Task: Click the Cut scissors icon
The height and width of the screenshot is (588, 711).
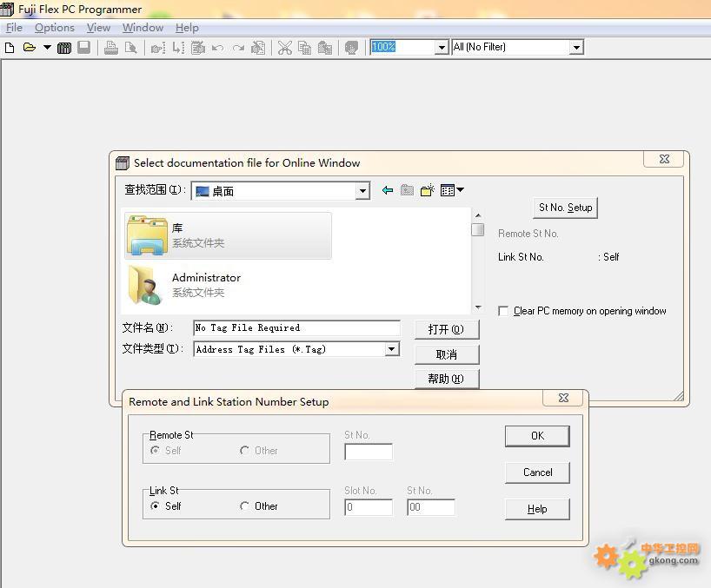Action: click(x=285, y=48)
